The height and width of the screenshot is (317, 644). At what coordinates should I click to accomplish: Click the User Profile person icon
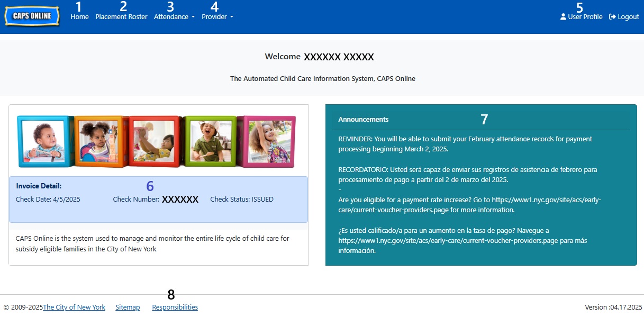pos(563,17)
